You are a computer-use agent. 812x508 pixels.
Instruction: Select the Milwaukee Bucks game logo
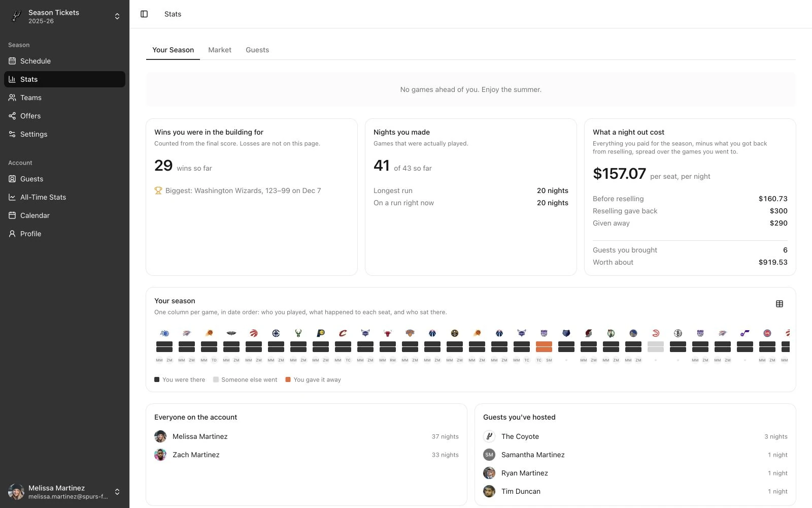pyautogui.click(x=298, y=333)
